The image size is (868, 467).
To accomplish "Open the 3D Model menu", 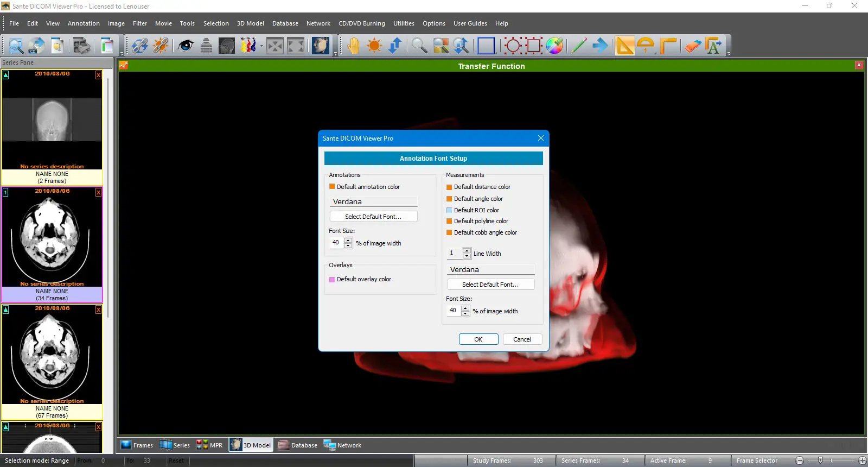I will tap(250, 23).
